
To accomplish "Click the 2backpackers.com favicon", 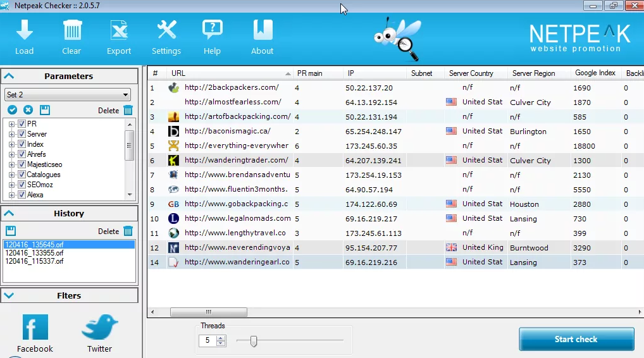I will coord(174,87).
